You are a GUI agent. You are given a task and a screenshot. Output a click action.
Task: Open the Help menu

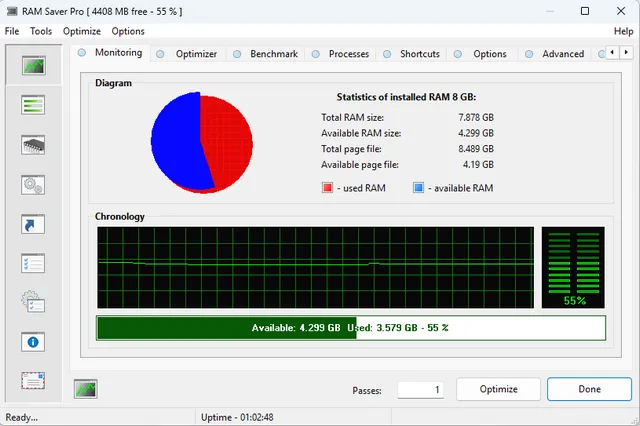(623, 31)
